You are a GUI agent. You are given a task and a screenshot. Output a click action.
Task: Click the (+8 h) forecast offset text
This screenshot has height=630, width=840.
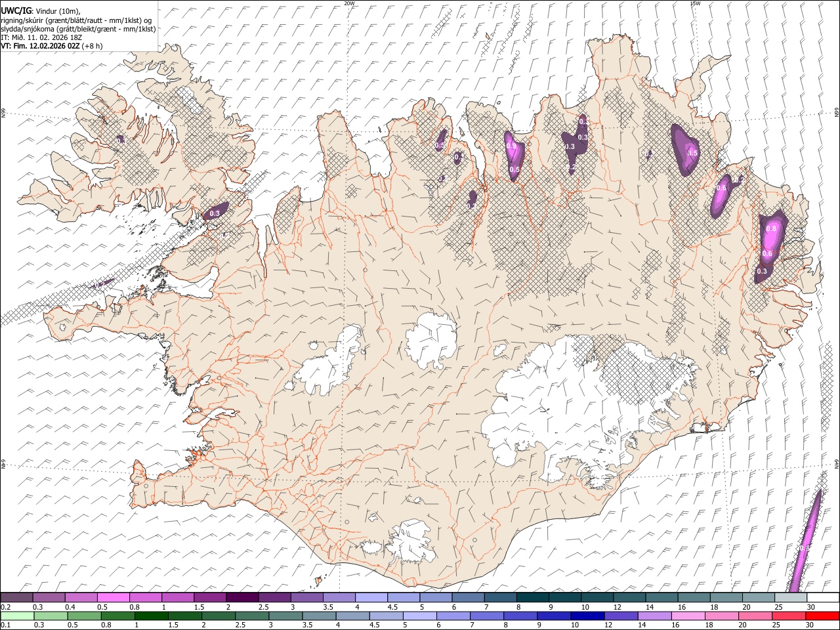(93, 46)
